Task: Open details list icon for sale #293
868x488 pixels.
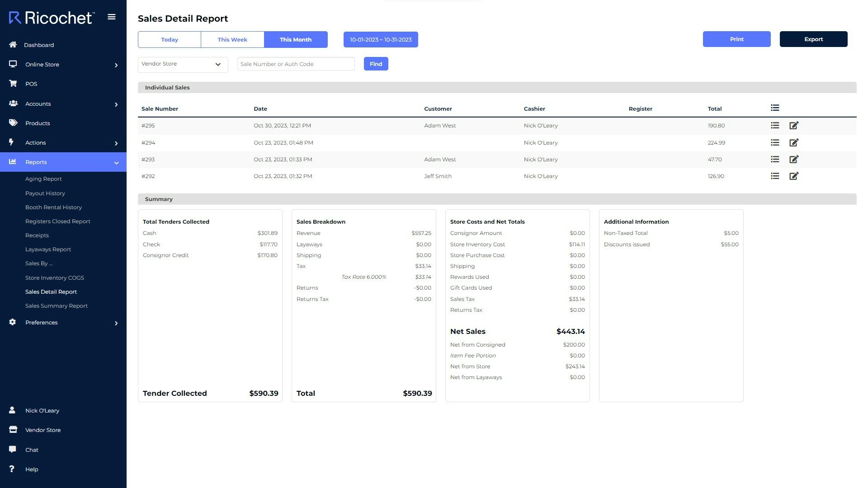Action: click(x=775, y=160)
